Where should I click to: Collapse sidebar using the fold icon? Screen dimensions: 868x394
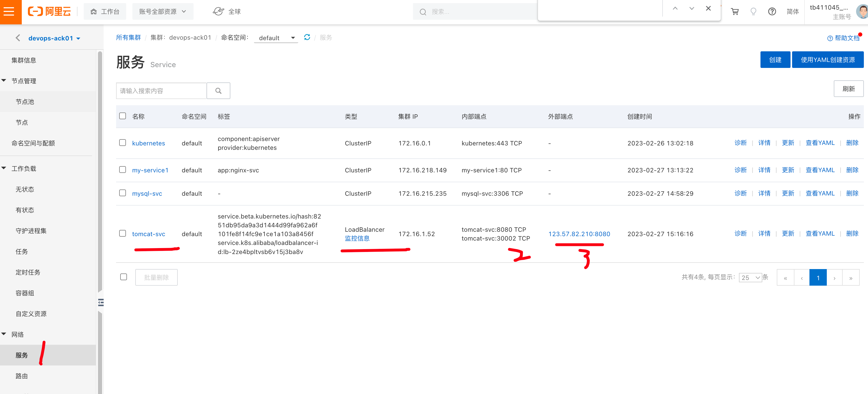tap(101, 302)
